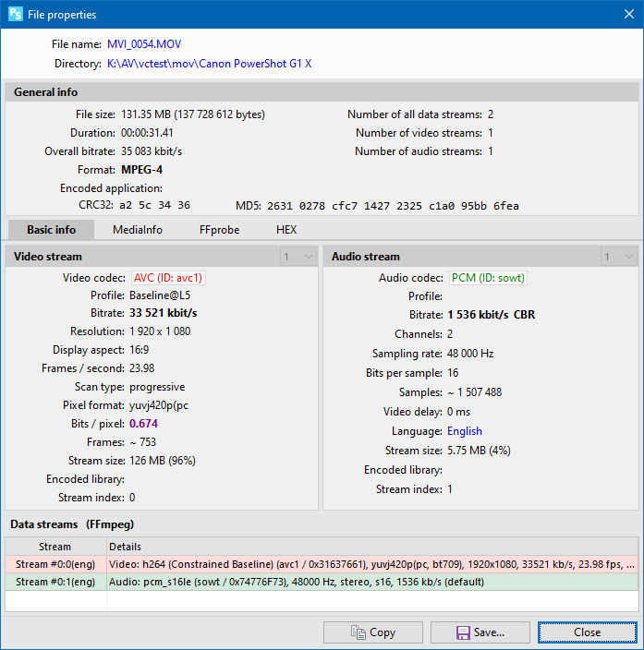The image size is (644, 650).
Task: Click the bits per pixel value 0.674
Action: tap(143, 424)
